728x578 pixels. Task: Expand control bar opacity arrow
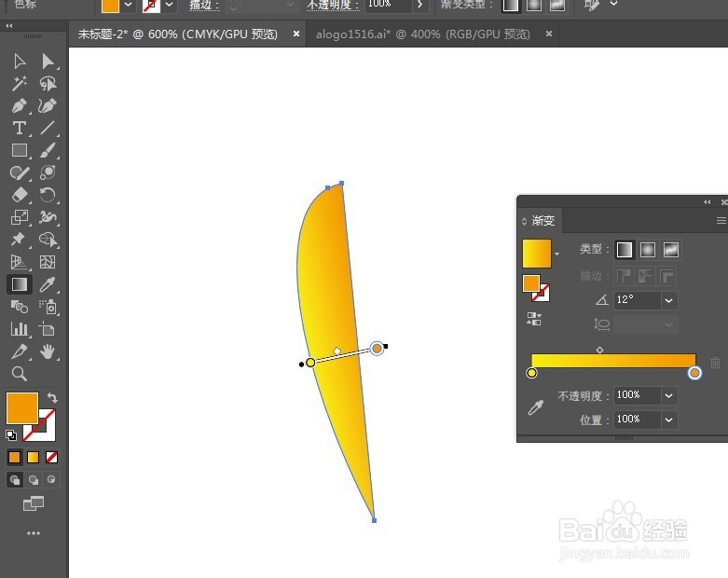(419, 5)
